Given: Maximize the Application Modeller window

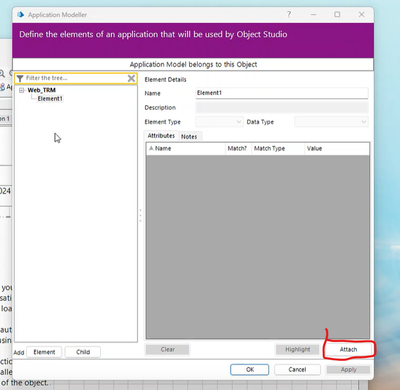Looking at the screenshot, I should (x=337, y=14).
